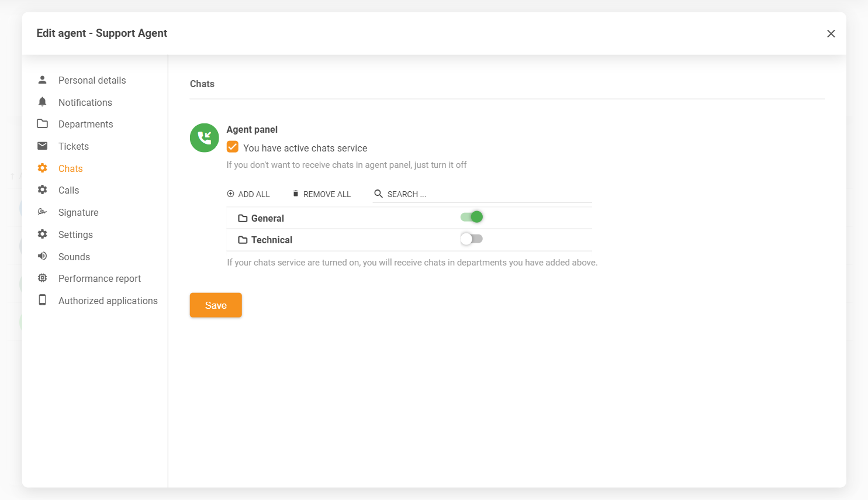The width and height of the screenshot is (868, 500).
Task: Turn off the General department toggle
Action: click(472, 217)
